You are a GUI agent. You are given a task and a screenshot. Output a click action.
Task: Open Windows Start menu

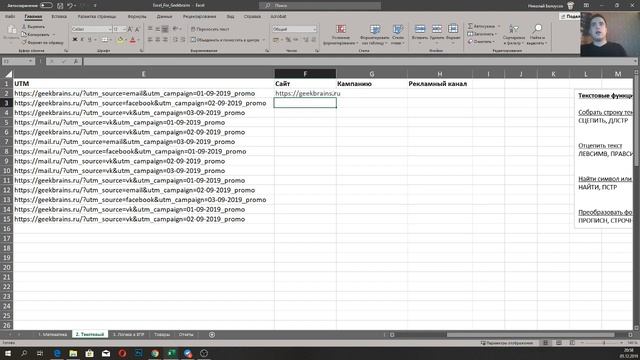pyautogui.click(x=8, y=353)
